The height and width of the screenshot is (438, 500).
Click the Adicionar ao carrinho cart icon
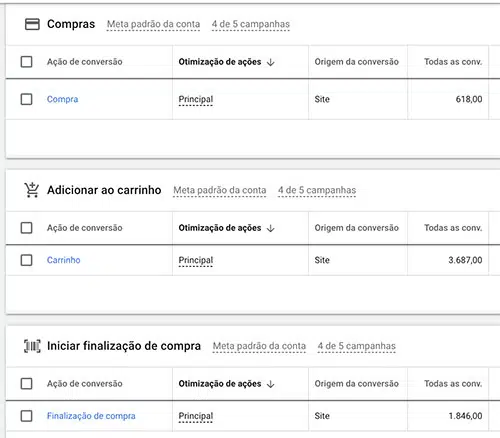click(x=32, y=190)
